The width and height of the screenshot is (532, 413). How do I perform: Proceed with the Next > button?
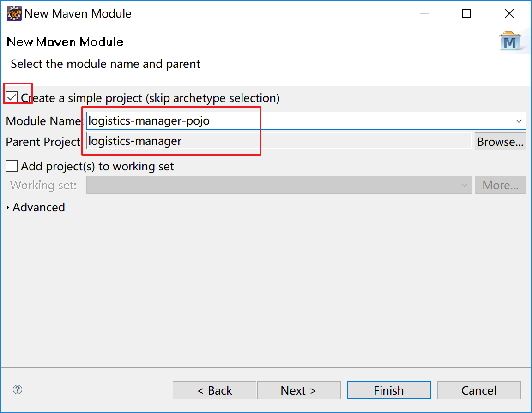pyautogui.click(x=299, y=390)
